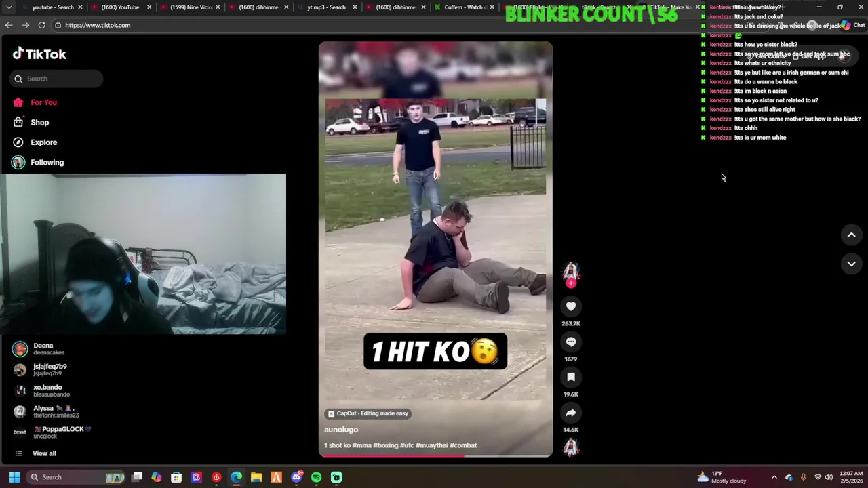Viewport: 868px width, 488px height.
Task: Click the For You home icon
Action: (x=18, y=102)
